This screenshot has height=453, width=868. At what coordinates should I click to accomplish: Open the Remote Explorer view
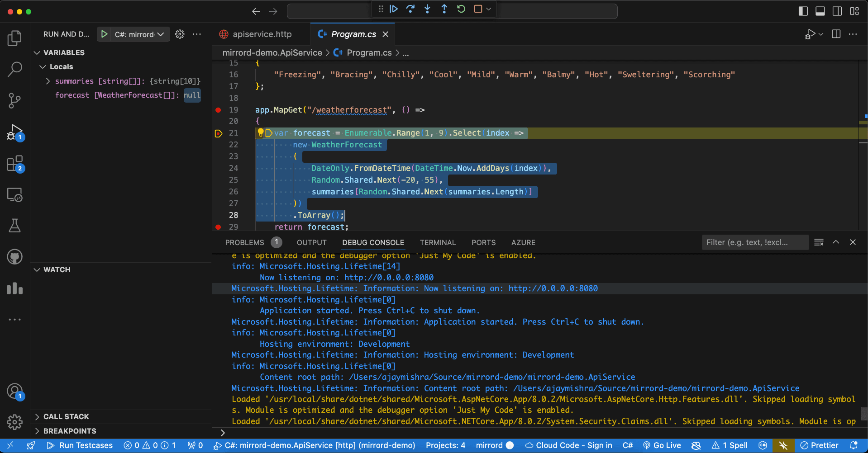[x=14, y=195]
